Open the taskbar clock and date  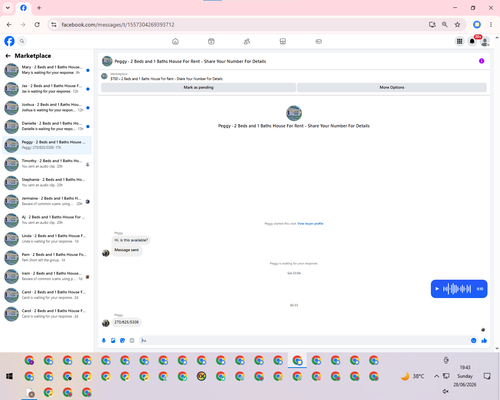[465, 376]
